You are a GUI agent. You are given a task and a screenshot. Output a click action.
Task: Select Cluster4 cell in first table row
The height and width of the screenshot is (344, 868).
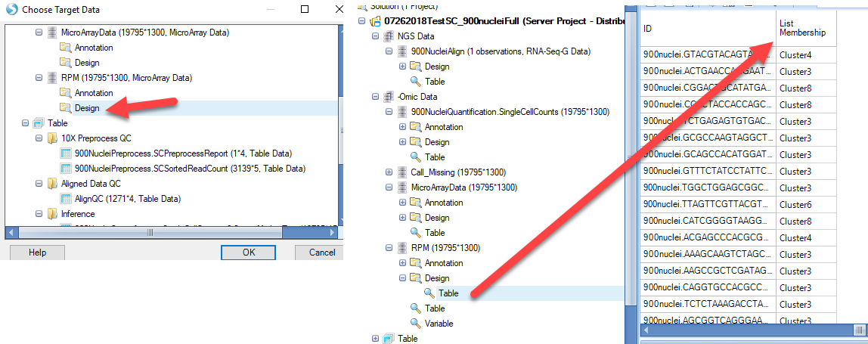[x=806, y=55]
